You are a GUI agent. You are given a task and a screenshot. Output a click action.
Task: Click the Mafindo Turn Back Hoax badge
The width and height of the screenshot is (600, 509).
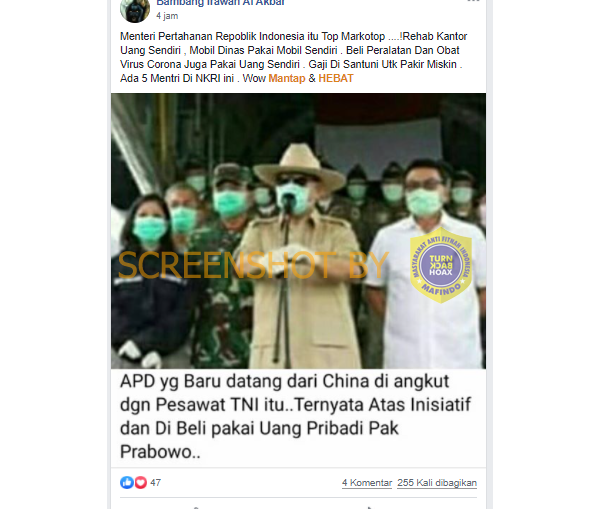click(441, 265)
